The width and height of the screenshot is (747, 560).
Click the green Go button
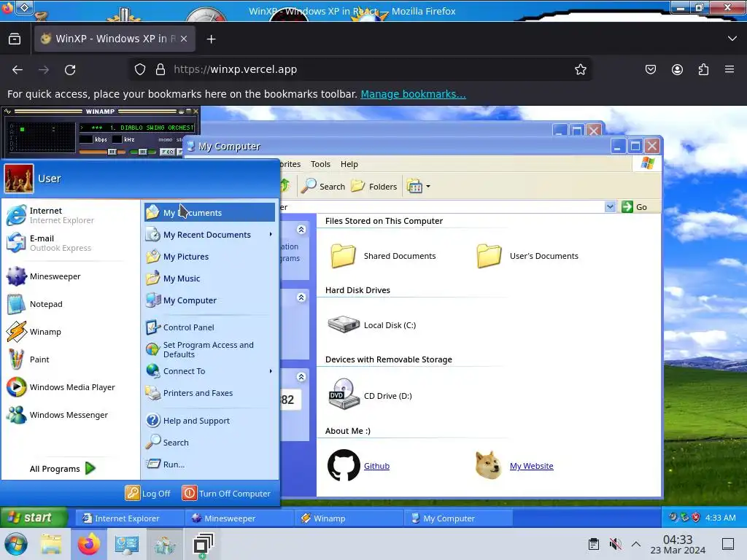[x=635, y=206]
